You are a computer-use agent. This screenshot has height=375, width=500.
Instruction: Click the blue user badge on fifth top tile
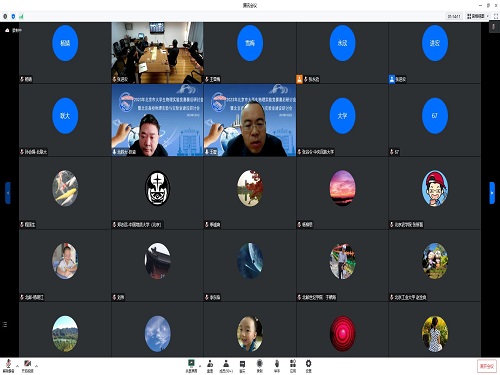coord(392,79)
